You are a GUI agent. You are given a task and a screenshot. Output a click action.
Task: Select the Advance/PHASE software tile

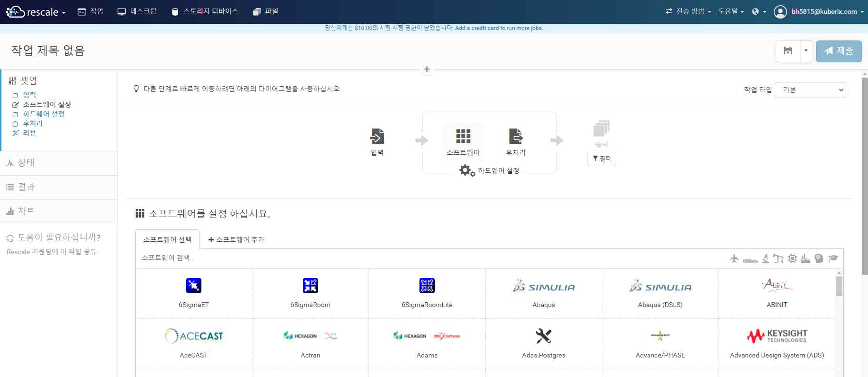[x=660, y=344]
